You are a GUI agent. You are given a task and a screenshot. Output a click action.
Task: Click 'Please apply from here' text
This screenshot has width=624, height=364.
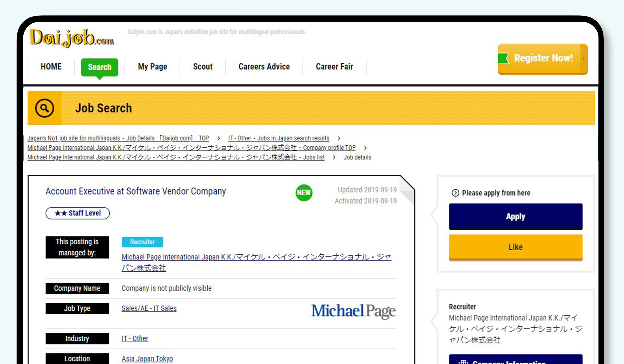(x=496, y=193)
